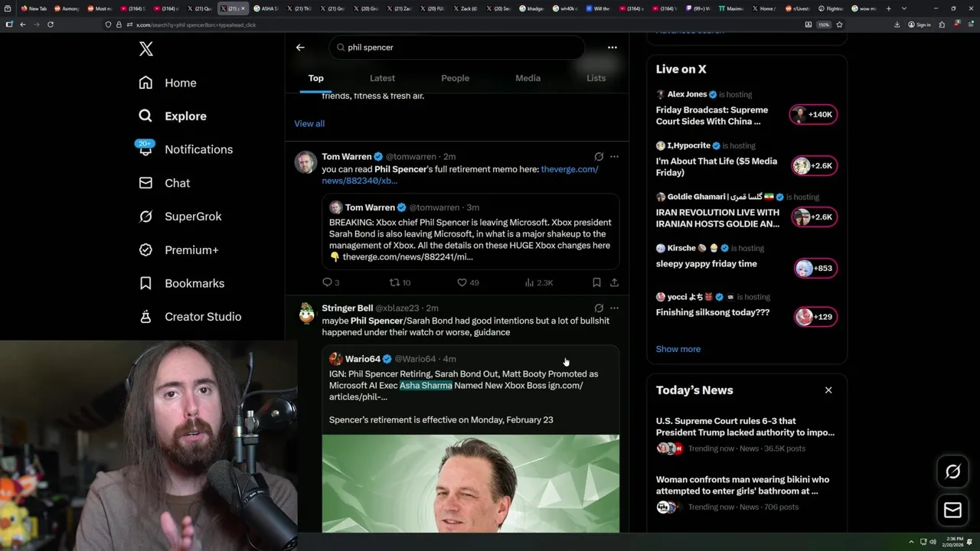Go to Home in sidebar
The height and width of the screenshot is (551, 980).
(x=168, y=83)
